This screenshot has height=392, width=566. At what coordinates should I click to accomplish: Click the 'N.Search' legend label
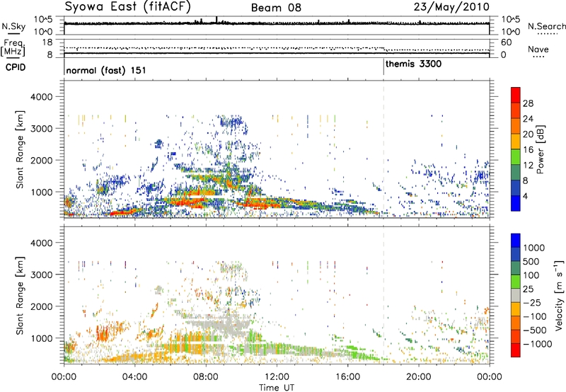(x=546, y=26)
